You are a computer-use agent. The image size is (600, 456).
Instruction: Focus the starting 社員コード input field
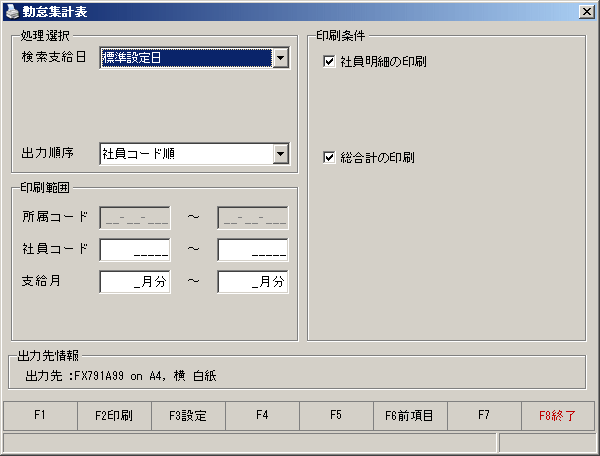[x=135, y=250]
